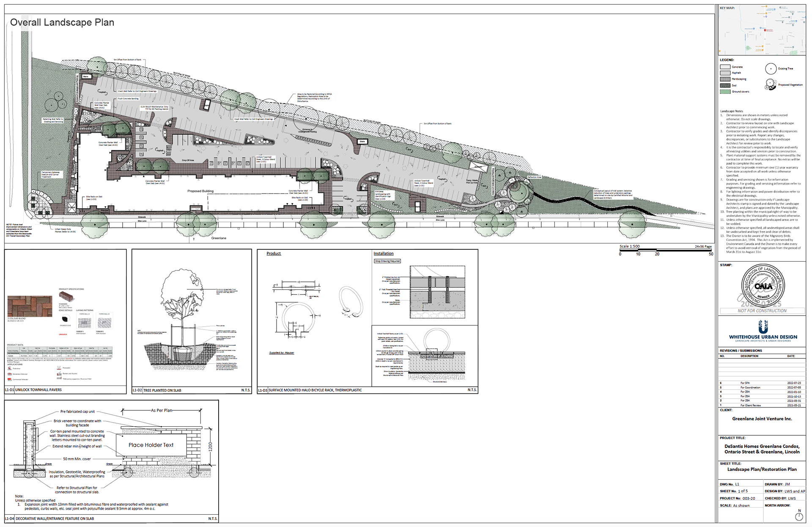This screenshot has height=527, width=812.
Task: Click the Shop Drawing Required box
Action: (387, 261)
